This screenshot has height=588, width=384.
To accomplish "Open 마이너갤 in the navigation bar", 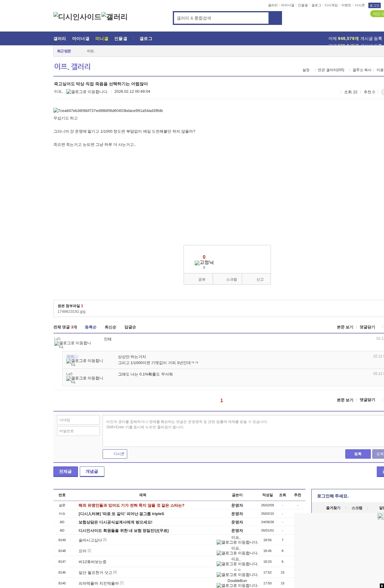I will click(81, 39).
